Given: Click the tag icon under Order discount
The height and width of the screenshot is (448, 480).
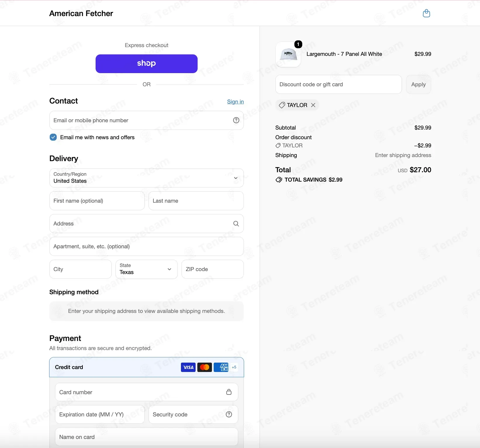Looking at the screenshot, I should 278,145.
